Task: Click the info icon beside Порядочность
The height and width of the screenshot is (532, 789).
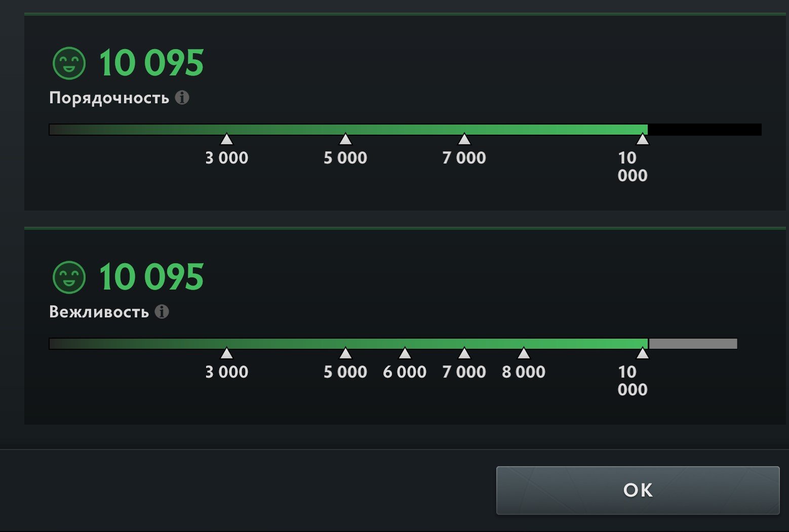Action: (182, 97)
